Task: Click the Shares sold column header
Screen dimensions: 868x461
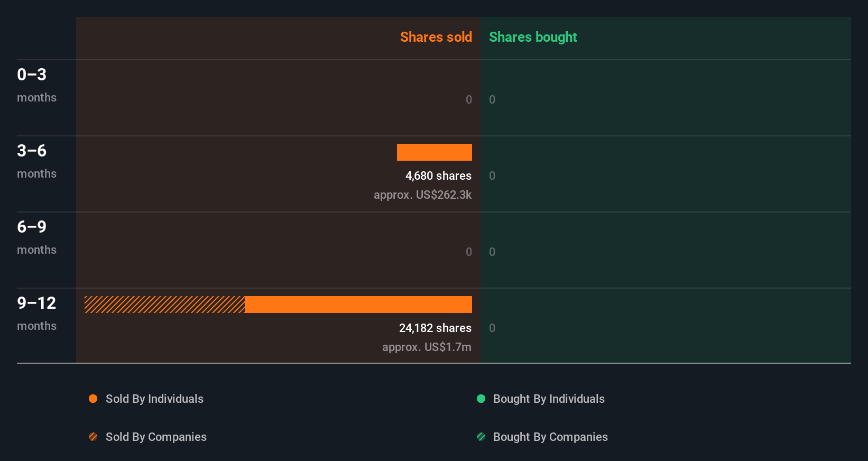Action: coord(436,37)
